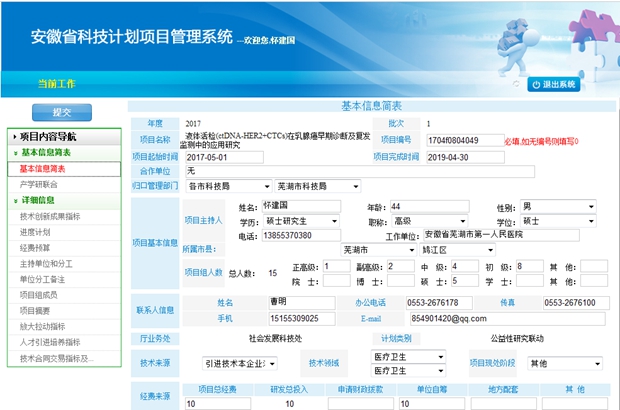This screenshot has width=620, height=410.
Task: Click the 博士 count field
Action: click(401, 281)
